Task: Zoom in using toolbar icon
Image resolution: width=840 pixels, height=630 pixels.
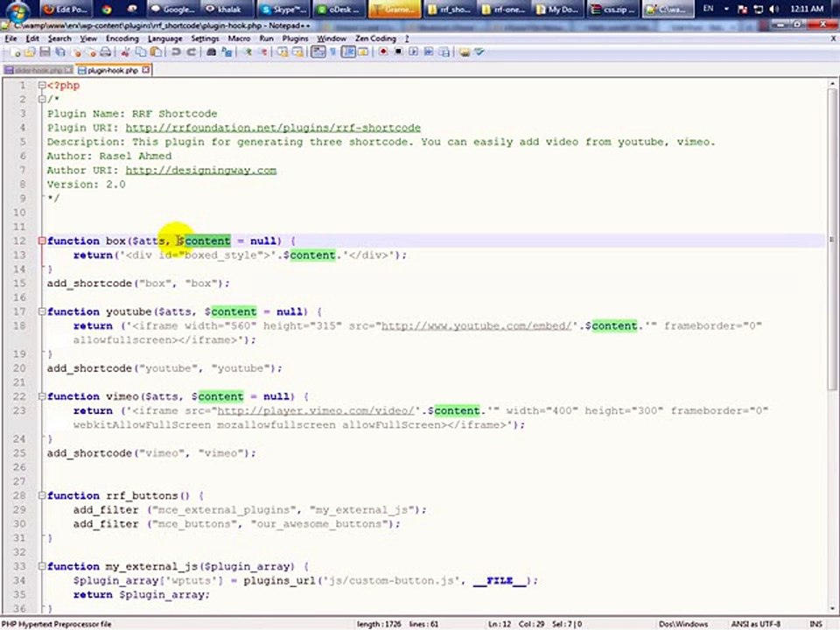Action: (x=248, y=52)
